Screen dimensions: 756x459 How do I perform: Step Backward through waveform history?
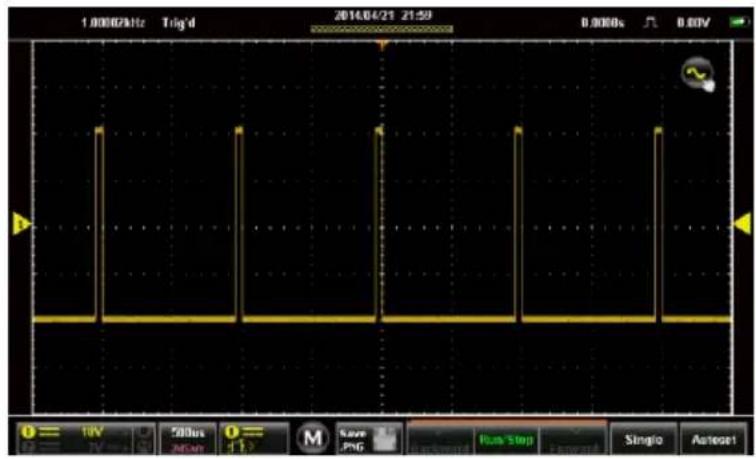click(440, 440)
